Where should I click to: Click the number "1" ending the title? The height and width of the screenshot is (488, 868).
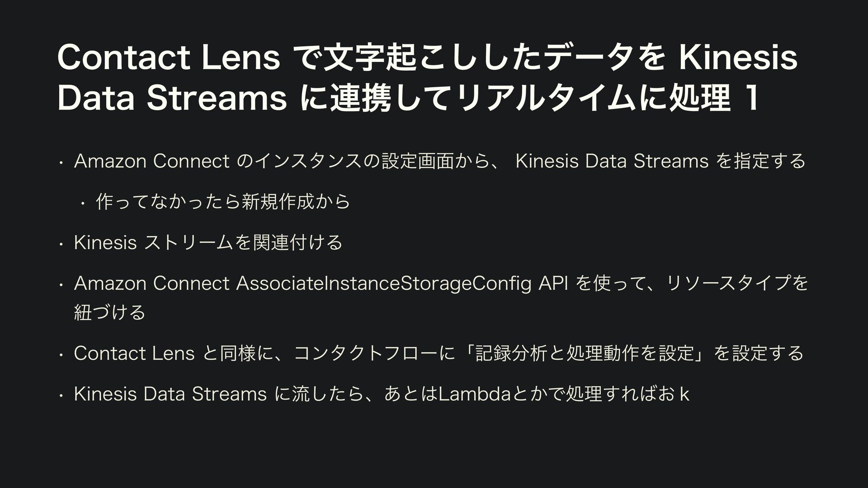[752, 99]
